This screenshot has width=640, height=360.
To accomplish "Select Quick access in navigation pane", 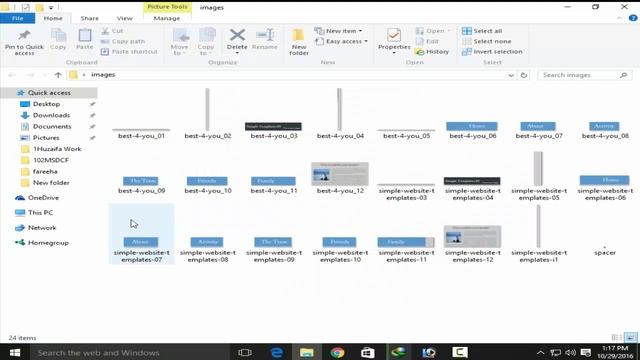I will [49, 93].
